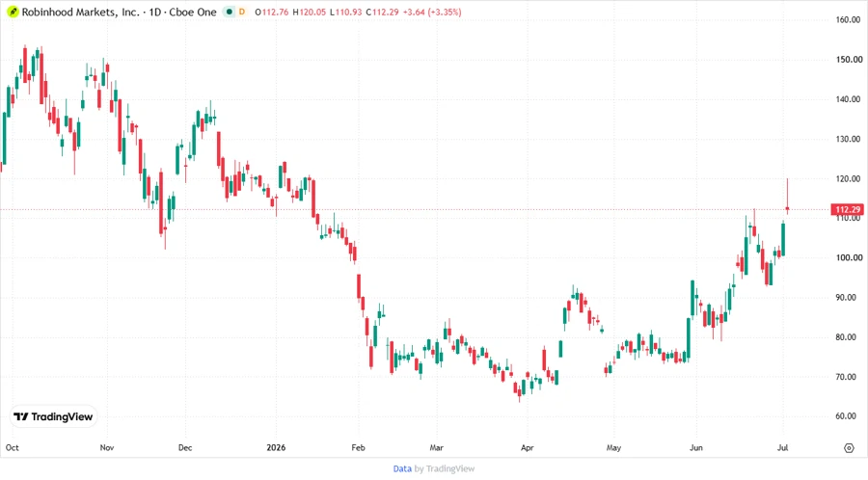
Task: Select the Robinhood Markets, Inc. symbol title
Action: tap(80, 13)
